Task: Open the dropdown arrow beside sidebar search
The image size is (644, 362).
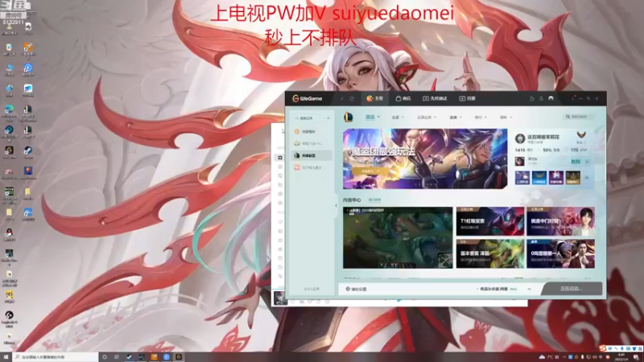Action: (x=328, y=118)
